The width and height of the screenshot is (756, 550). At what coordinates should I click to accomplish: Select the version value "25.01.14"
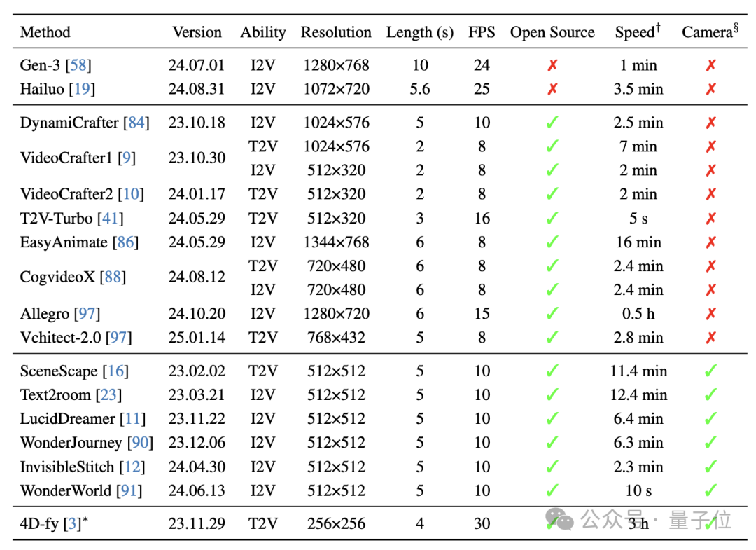coord(197,337)
